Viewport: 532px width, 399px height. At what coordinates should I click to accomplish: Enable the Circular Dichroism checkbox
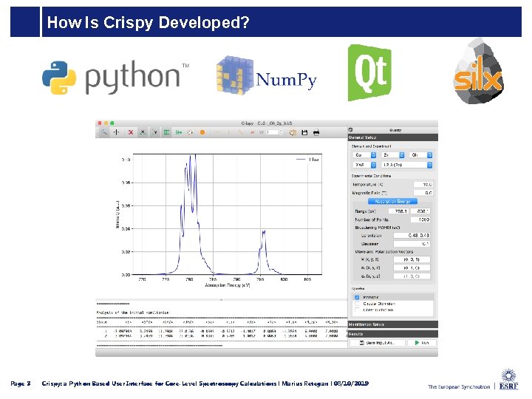pos(357,304)
